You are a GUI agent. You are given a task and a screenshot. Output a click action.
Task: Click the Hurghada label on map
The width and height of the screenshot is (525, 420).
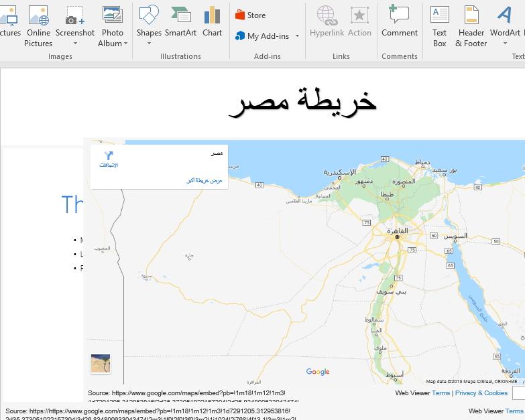pyautogui.click(x=511, y=371)
